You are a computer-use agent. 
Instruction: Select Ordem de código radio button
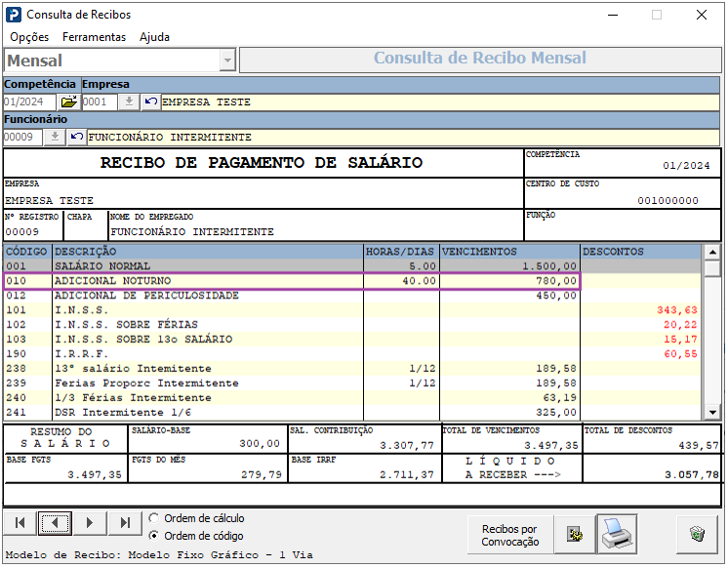pos(153,536)
